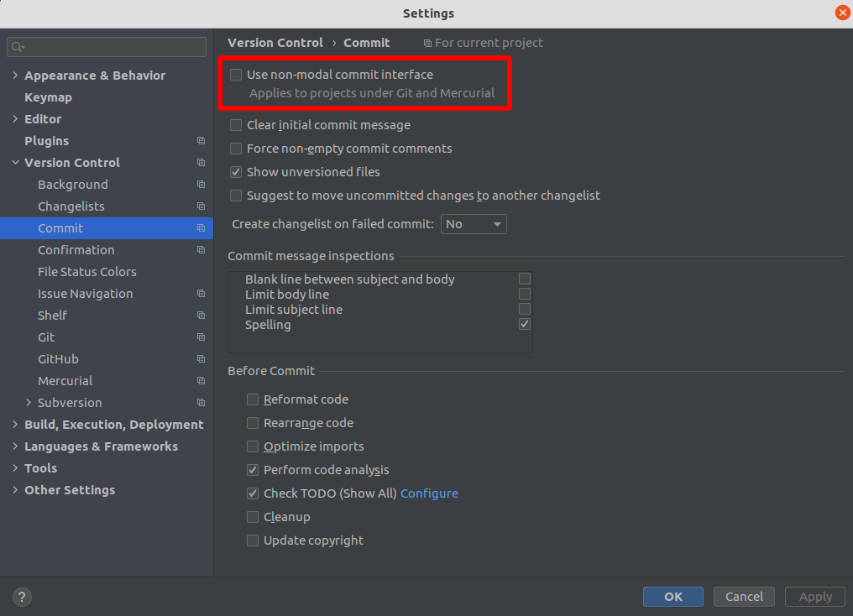Click project-level icon beside Changelists
This screenshot has width=853, height=616.
(x=201, y=206)
